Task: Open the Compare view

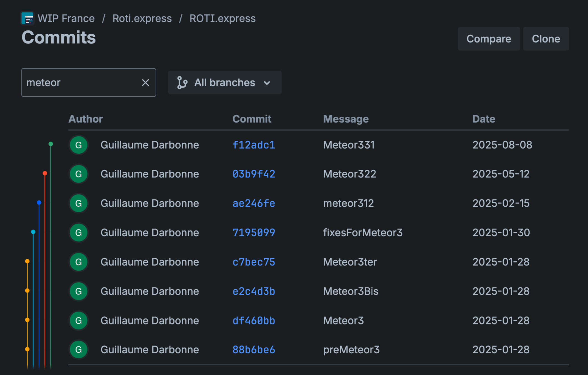Action: 488,39
